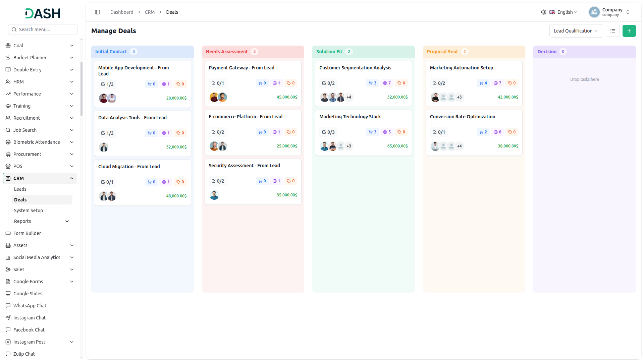Open the Zulip Chat menu item

pos(40,354)
